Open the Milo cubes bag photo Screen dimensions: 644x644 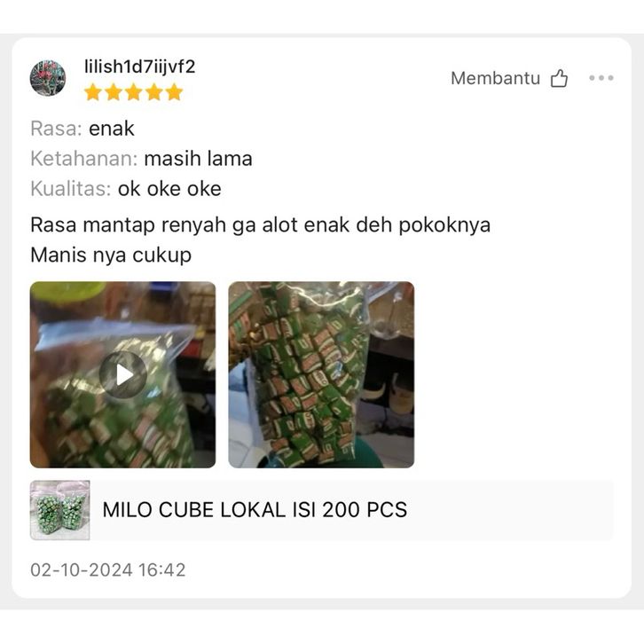[321, 374]
